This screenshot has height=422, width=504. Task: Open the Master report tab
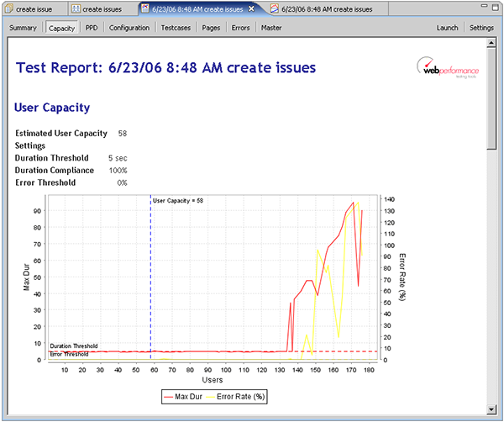click(x=271, y=28)
